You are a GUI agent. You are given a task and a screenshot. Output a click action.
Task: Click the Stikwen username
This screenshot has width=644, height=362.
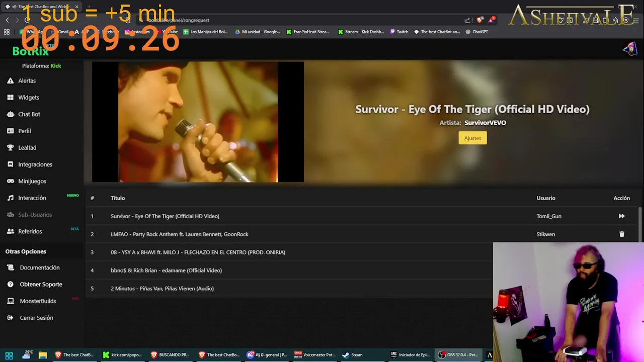coord(546,234)
